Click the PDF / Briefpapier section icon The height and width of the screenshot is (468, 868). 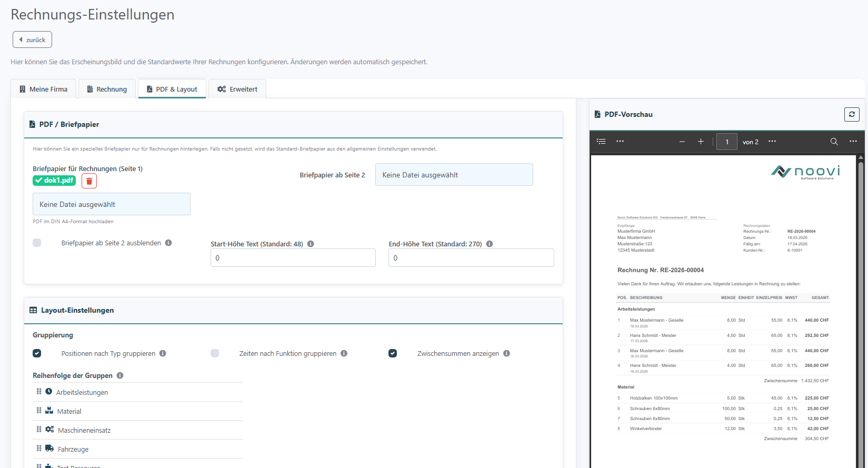click(33, 124)
